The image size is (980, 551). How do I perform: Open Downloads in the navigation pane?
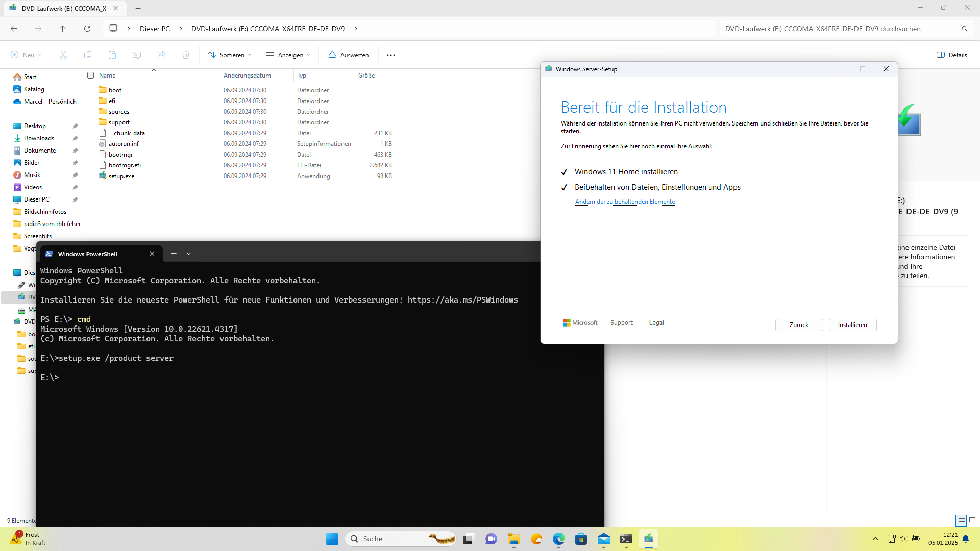coord(39,138)
